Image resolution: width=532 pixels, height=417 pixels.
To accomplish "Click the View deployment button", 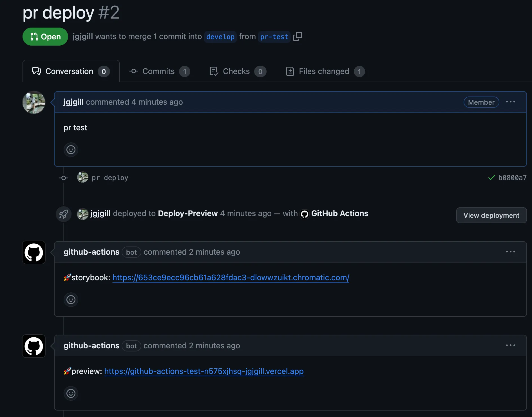I will [491, 215].
